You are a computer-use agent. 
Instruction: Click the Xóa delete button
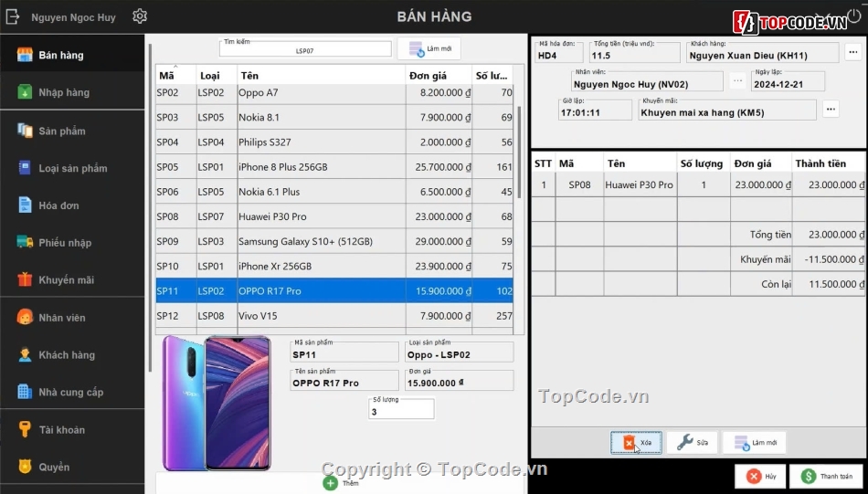636,443
